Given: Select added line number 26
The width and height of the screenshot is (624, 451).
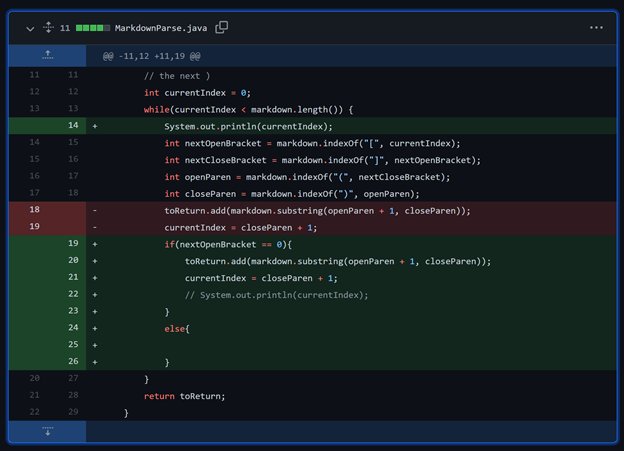Looking at the screenshot, I should click(x=73, y=361).
